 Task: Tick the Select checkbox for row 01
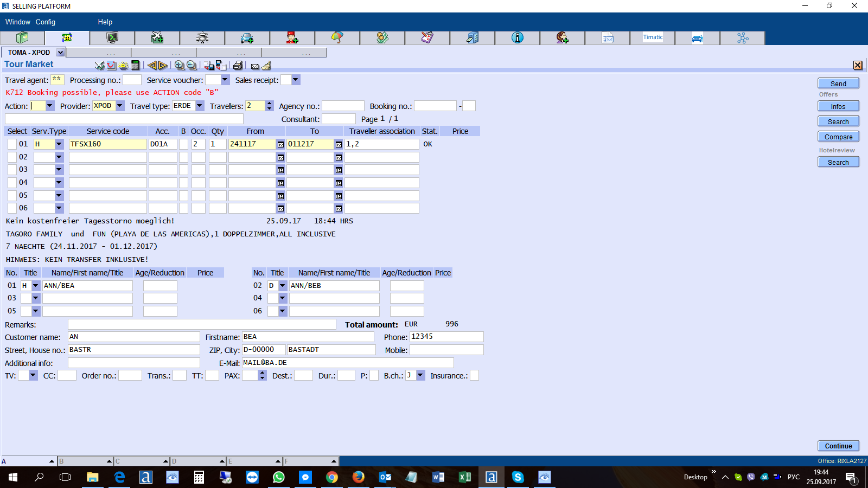tap(12, 144)
